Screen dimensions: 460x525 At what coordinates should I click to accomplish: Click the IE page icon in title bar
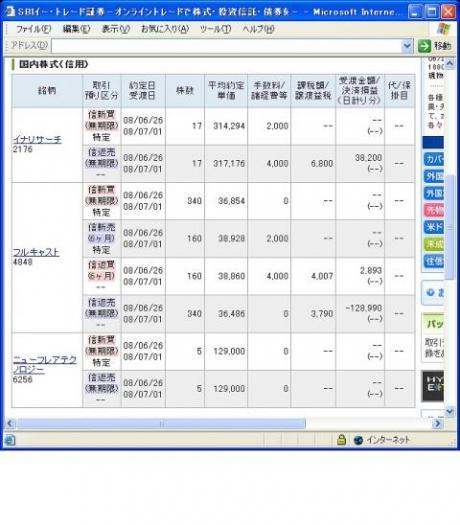tap(10, 11)
